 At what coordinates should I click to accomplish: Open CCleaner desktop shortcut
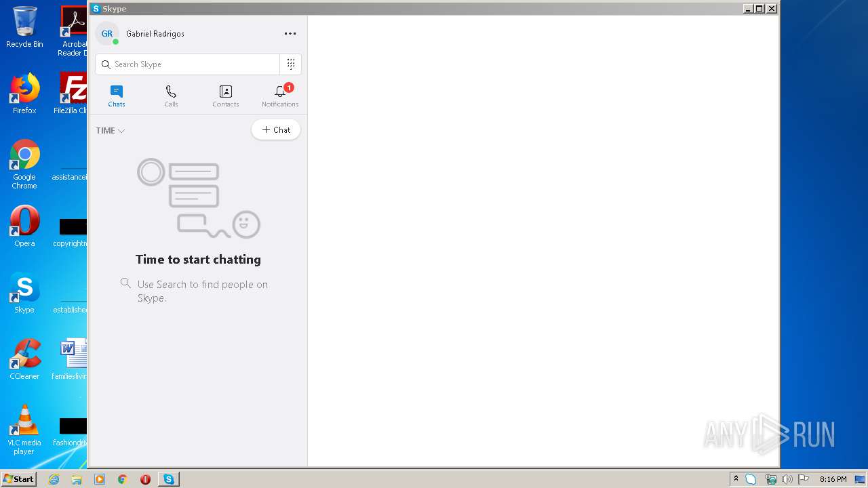tap(24, 359)
